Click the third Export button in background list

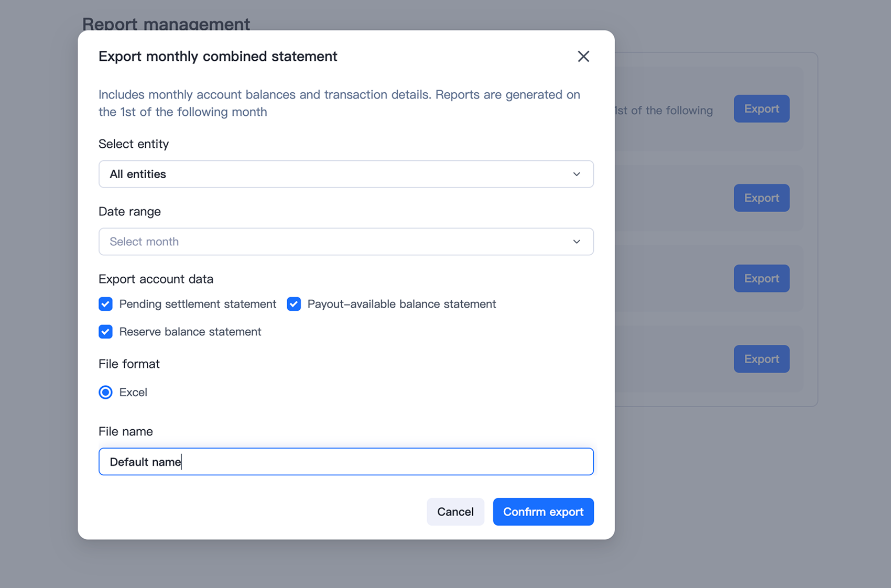[x=762, y=278]
